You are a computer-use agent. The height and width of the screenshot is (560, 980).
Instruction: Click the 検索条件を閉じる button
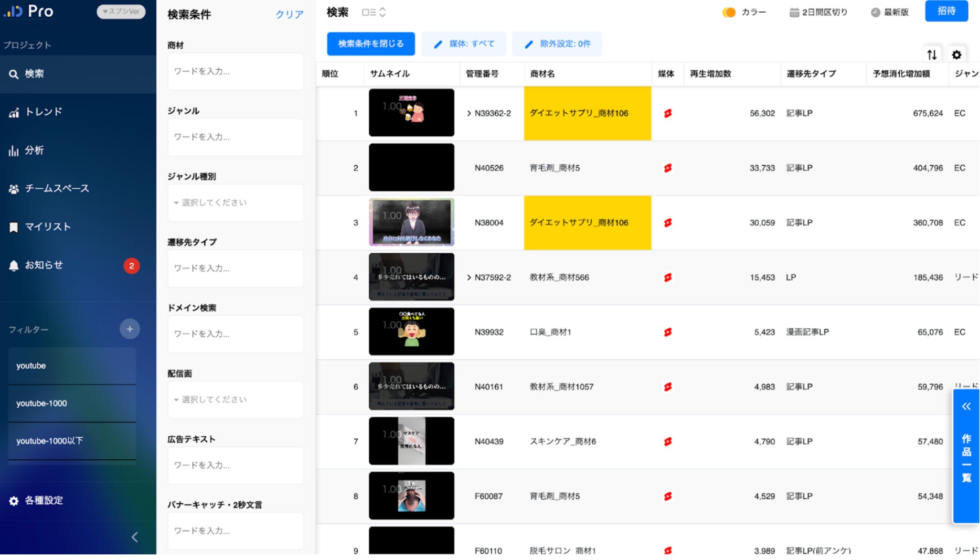pos(371,44)
